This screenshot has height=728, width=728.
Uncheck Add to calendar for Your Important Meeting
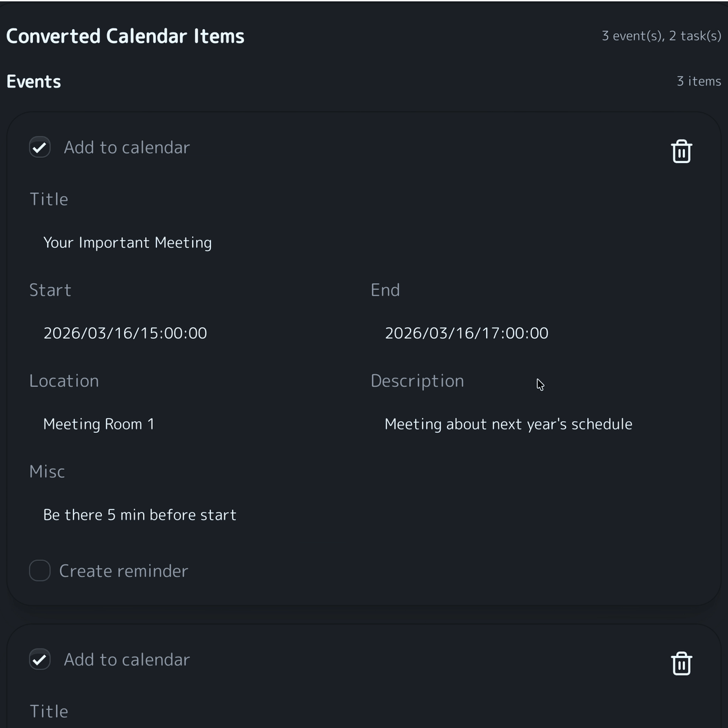tap(39, 147)
